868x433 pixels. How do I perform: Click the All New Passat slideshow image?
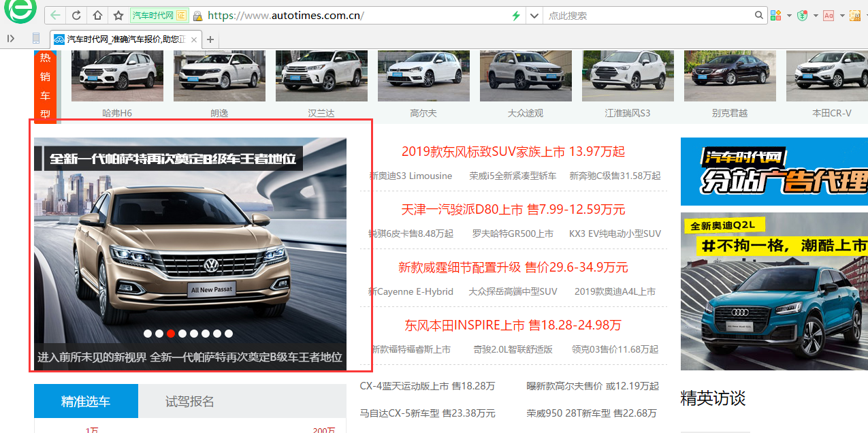coord(190,254)
